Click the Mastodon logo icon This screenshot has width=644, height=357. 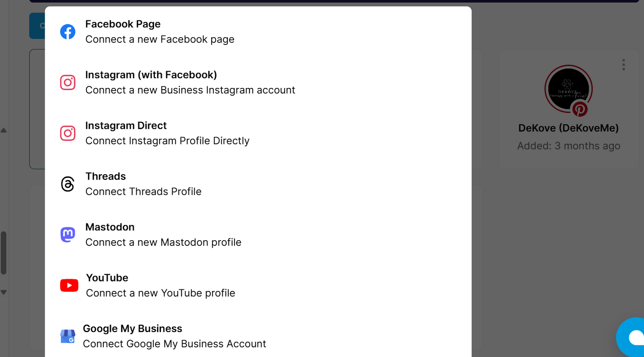pos(68,235)
